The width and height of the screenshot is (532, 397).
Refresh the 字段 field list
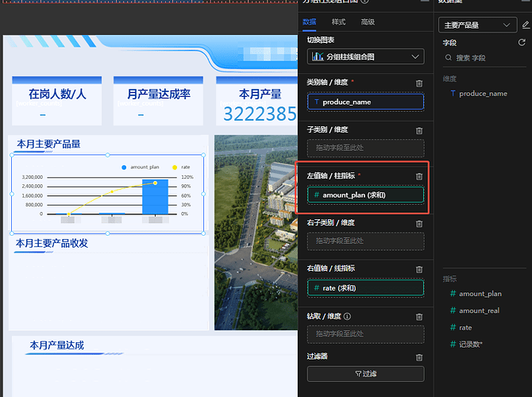[x=522, y=42]
